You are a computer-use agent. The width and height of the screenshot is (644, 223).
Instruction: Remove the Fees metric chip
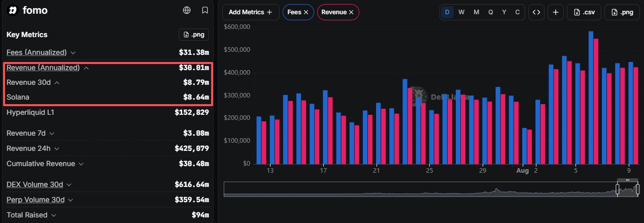tap(306, 12)
